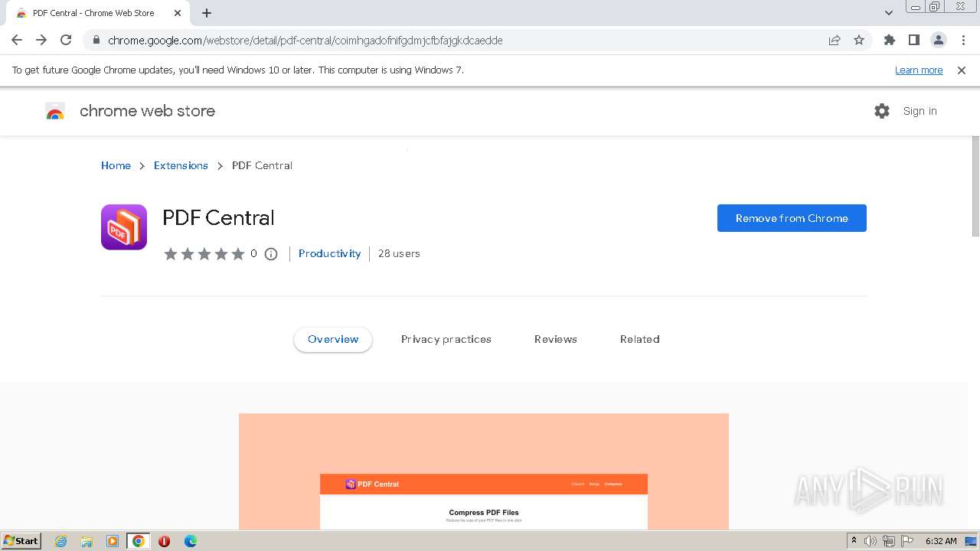Open a new browser tab
This screenshot has height=551, width=980.
click(x=207, y=13)
